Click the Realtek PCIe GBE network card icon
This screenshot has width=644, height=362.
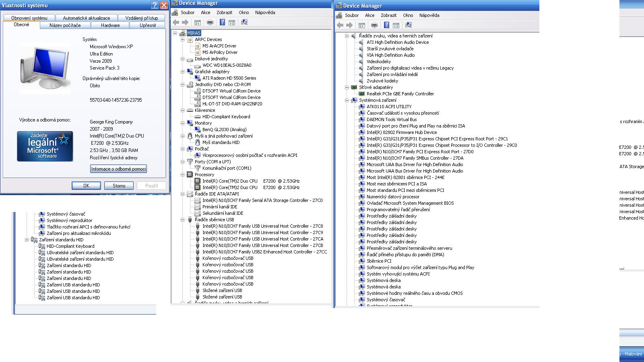pos(362,94)
